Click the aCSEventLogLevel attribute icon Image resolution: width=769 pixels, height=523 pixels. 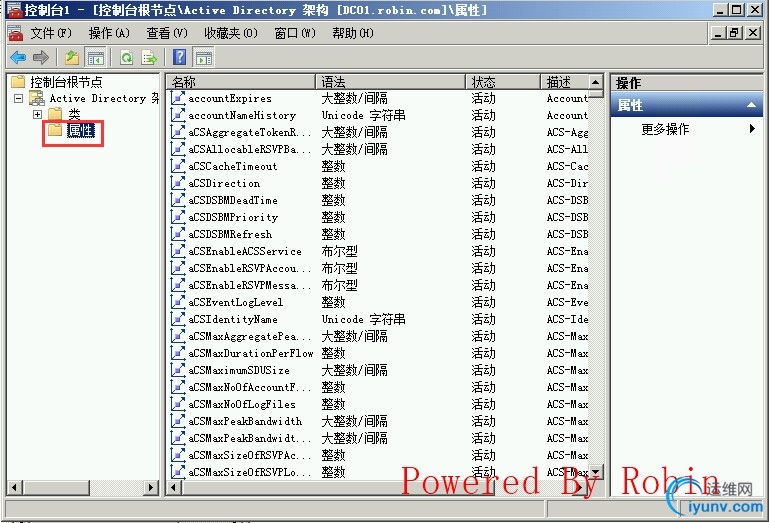(178, 302)
